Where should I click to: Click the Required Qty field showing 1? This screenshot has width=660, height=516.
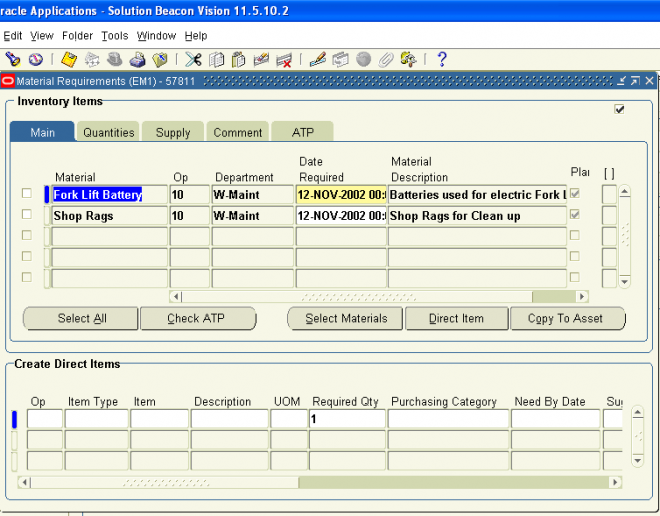point(347,419)
